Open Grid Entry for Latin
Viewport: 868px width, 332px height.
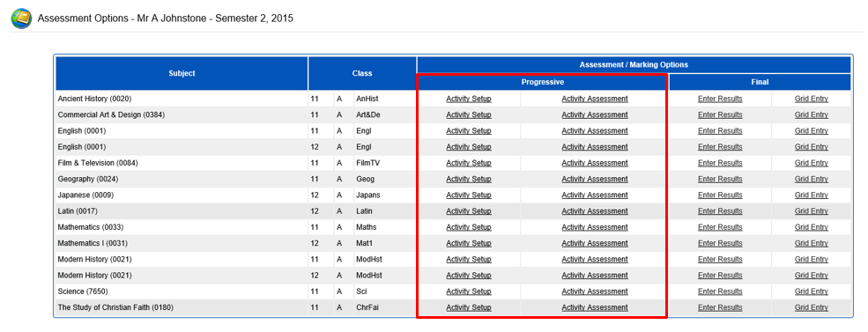coord(812,211)
